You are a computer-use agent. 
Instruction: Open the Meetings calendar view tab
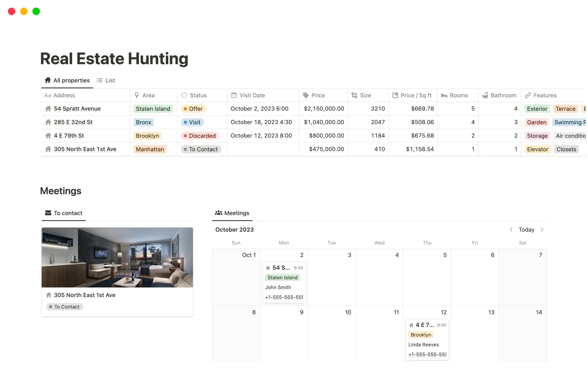(x=232, y=213)
